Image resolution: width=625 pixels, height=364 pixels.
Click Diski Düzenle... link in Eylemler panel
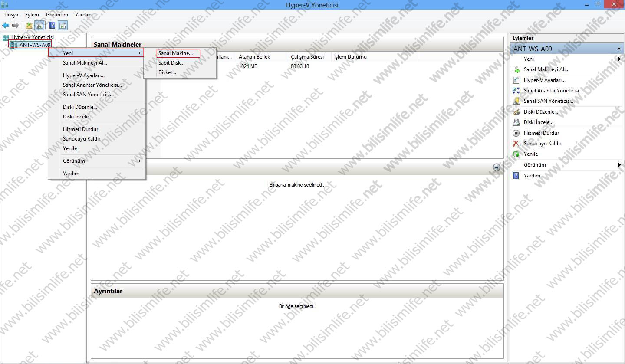[x=541, y=112]
